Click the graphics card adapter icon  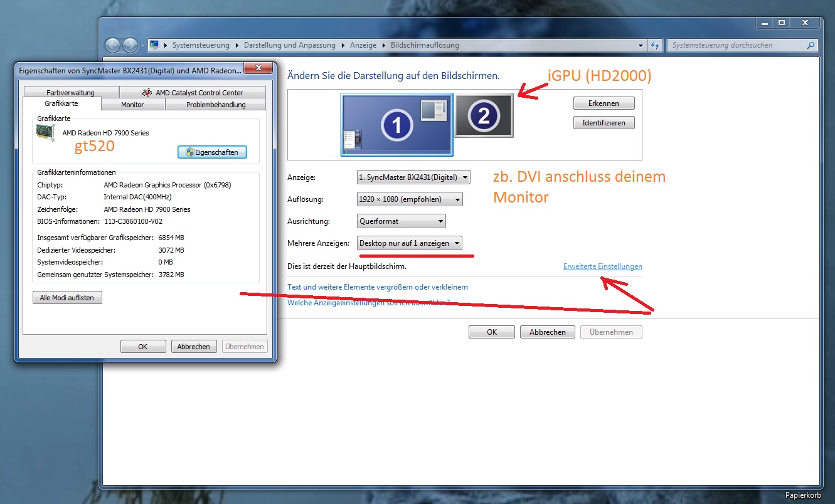47,133
